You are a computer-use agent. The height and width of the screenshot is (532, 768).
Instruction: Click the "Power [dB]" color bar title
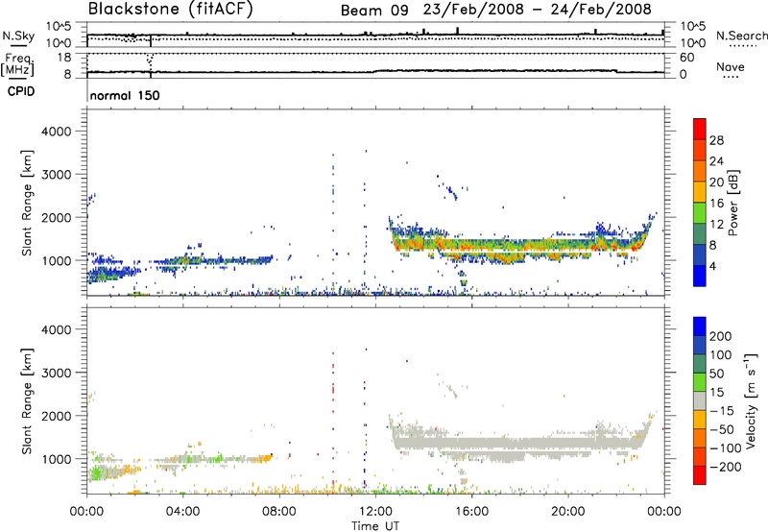coord(732,203)
